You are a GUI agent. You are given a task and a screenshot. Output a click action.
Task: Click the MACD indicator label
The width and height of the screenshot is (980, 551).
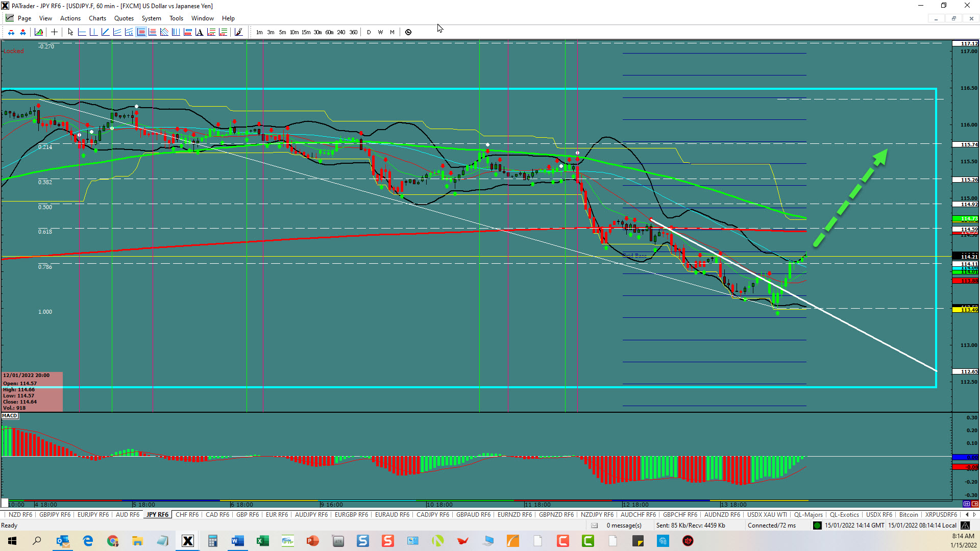tap(10, 416)
